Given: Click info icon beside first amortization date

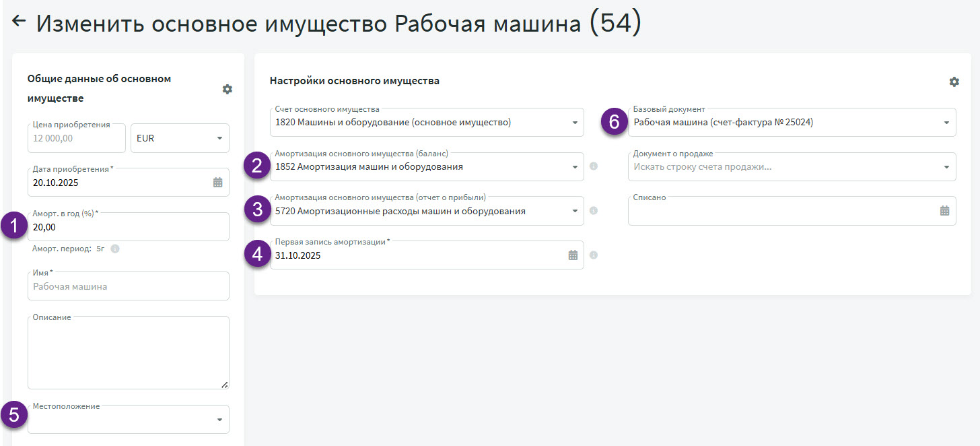Looking at the screenshot, I should (x=594, y=255).
